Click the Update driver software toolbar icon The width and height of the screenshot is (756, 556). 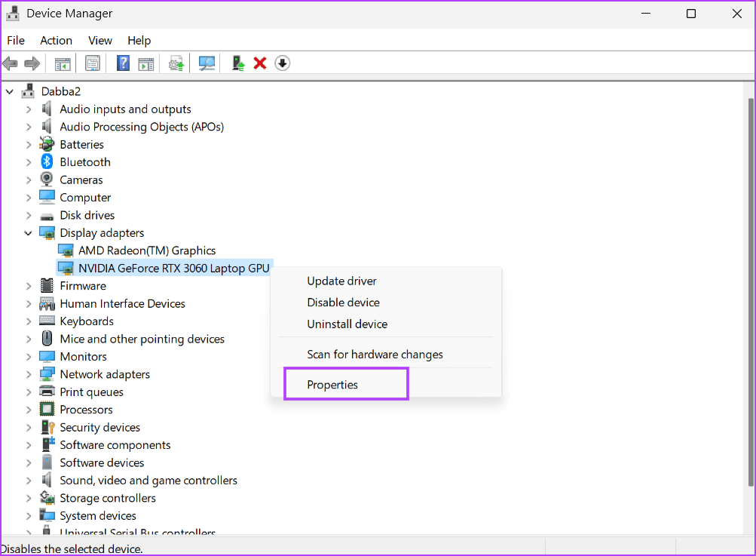176,63
